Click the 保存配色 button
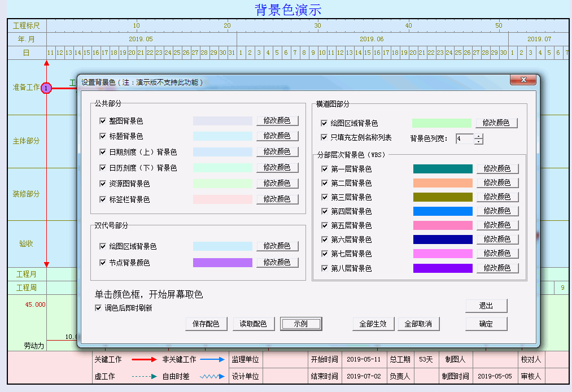The width and height of the screenshot is (572, 392). coord(206,324)
